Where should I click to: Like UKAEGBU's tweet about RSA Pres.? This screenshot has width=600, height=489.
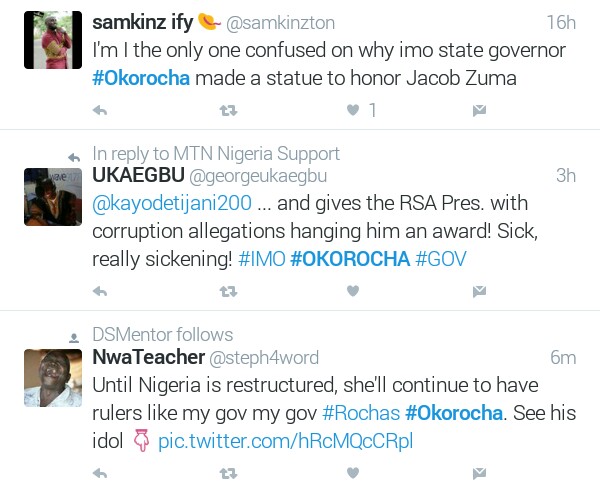coord(353,291)
